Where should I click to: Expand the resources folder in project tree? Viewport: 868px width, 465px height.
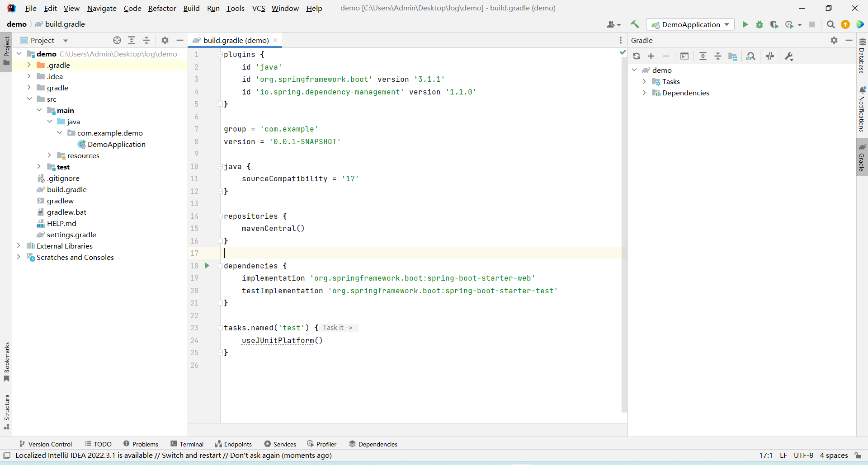(x=49, y=155)
